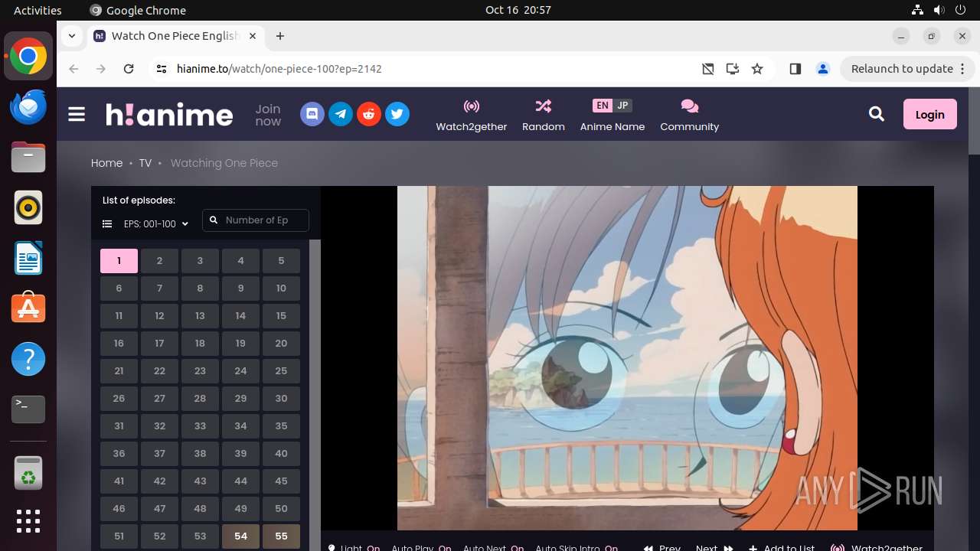
Task: Click the camera-blocked icon in address bar
Action: (708, 69)
